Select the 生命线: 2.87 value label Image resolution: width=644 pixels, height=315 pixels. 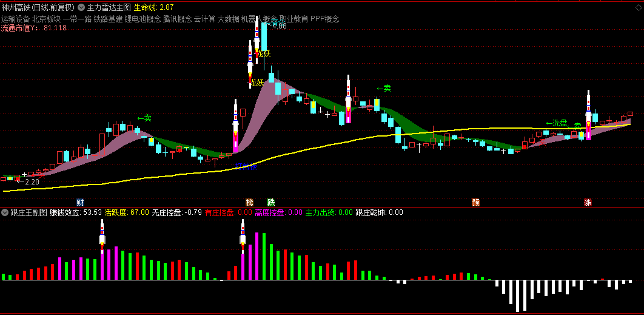tap(153, 7)
